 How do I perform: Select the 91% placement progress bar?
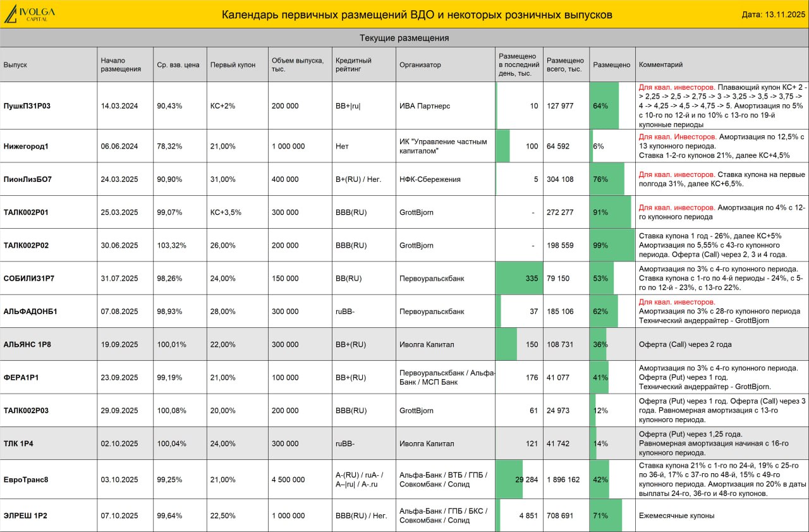[x=611, y=212]
